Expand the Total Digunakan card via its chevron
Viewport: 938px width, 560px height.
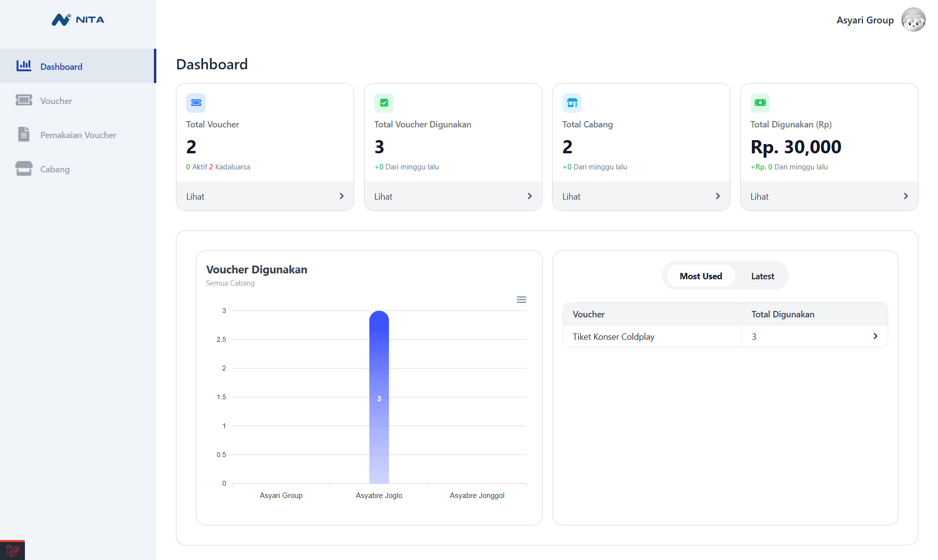click(905, 196)
